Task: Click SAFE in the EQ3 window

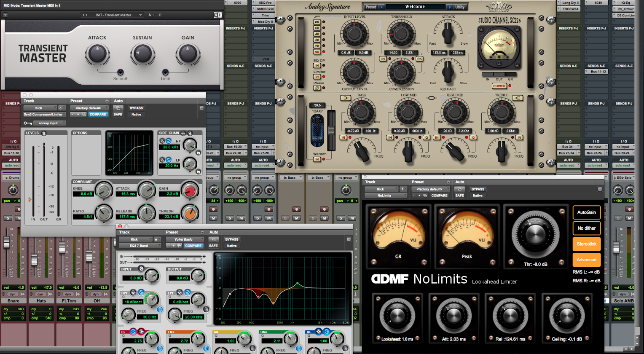Action: 214,246
